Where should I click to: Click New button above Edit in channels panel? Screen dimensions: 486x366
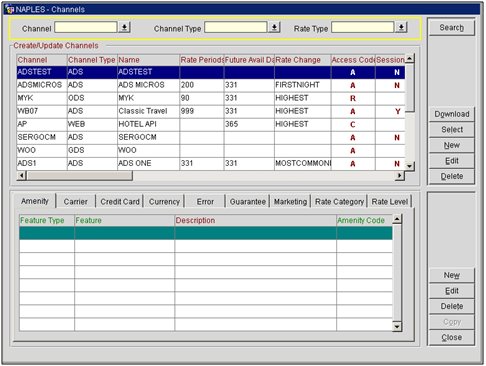point(451,145)
